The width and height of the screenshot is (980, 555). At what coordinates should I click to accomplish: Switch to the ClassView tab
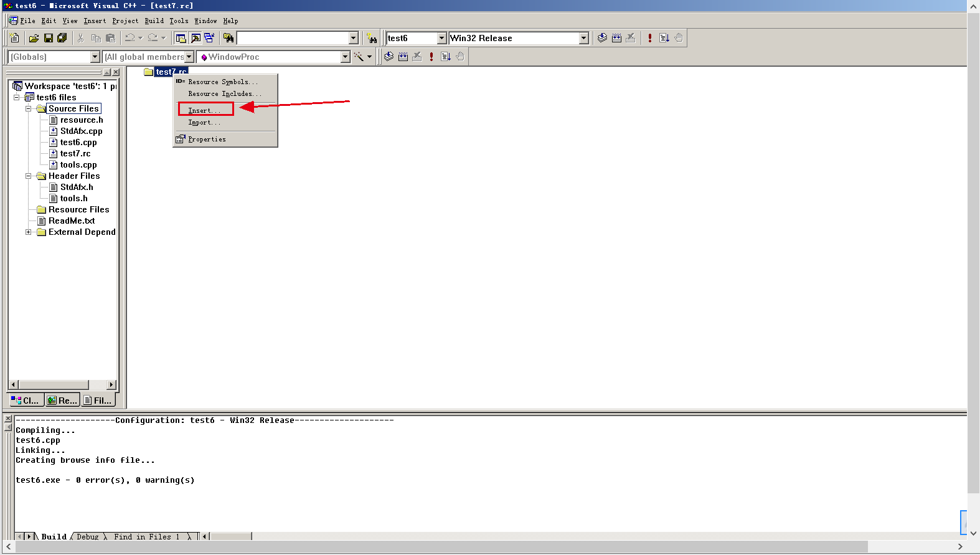coord(26,401)
